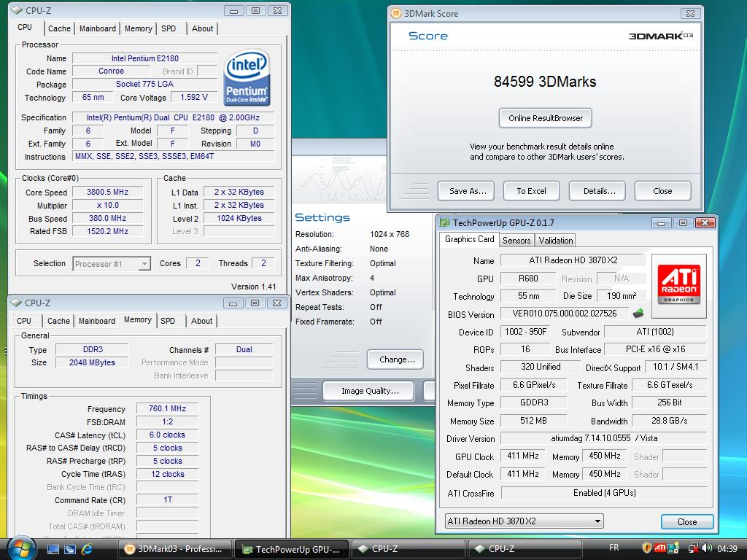Switch to Sensors tab in GPU-Z

516,241
